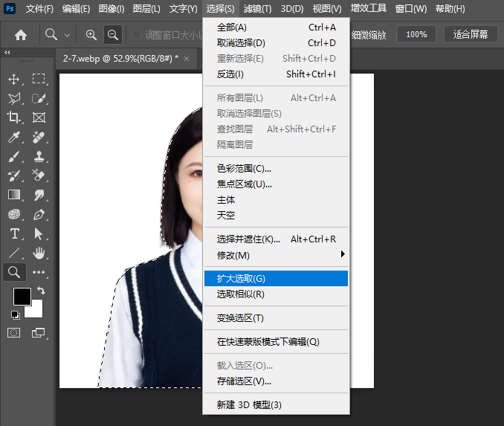Select the Line tool
The image size is (504, 426).
(x=14, y=253)
